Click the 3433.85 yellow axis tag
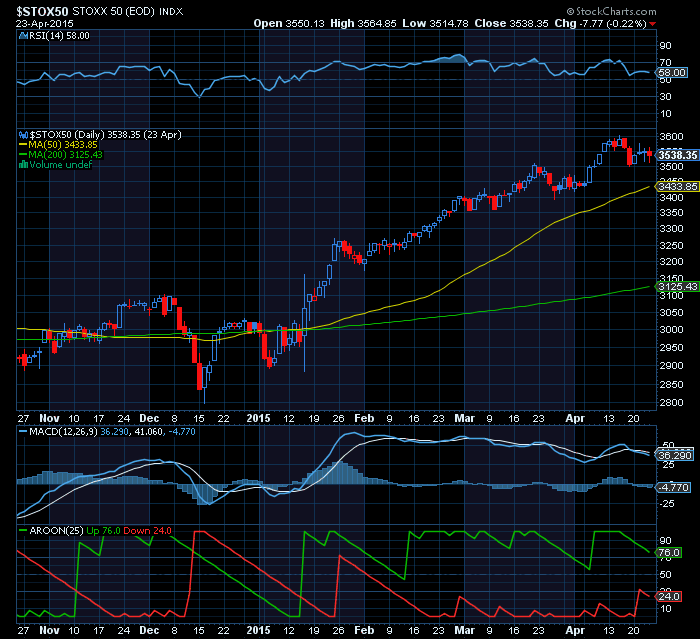 tap(677, 187)
